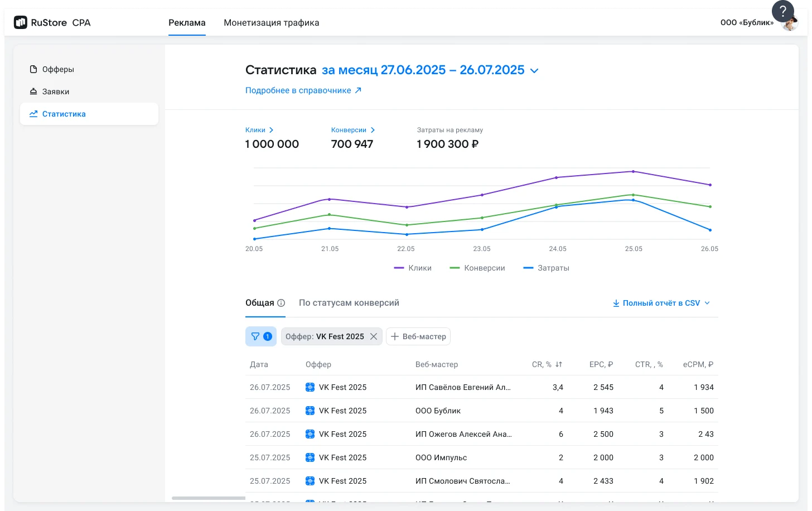Toggle the Клики legend series
812x511 pixels.
click(413, 268)
